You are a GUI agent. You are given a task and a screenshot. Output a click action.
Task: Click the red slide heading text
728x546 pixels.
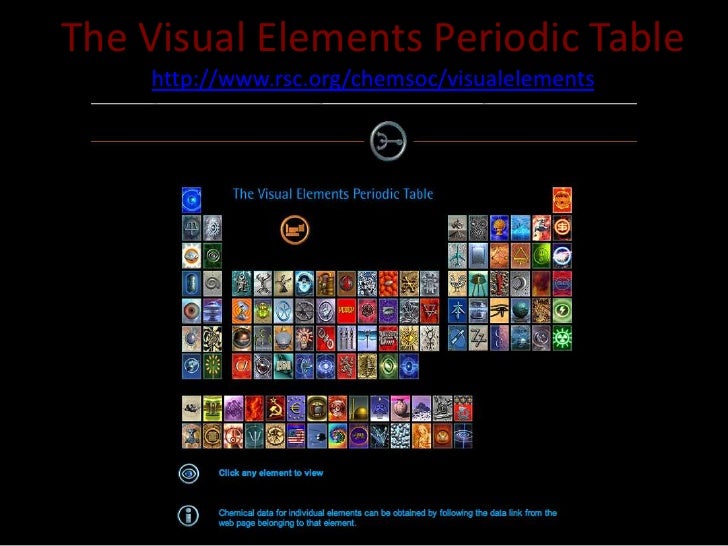[372, 37]
